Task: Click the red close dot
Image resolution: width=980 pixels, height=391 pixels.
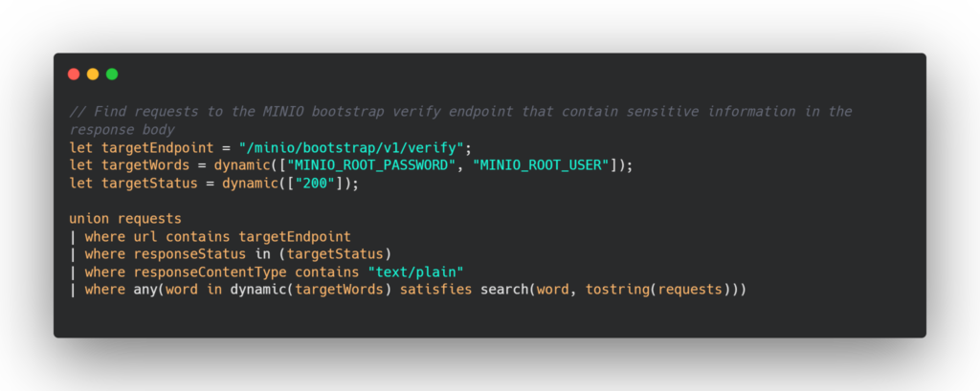Action: click(74, 75)
